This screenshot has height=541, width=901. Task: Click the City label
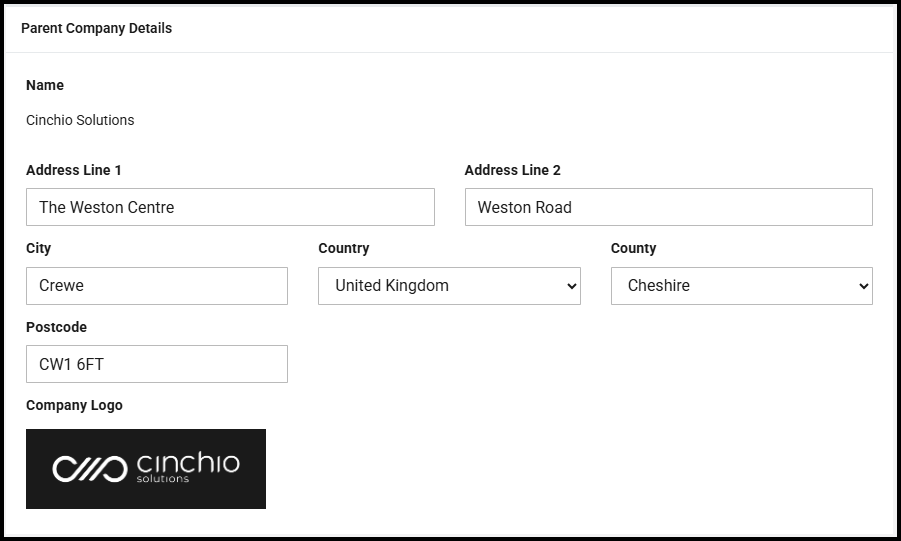[38, 248]
